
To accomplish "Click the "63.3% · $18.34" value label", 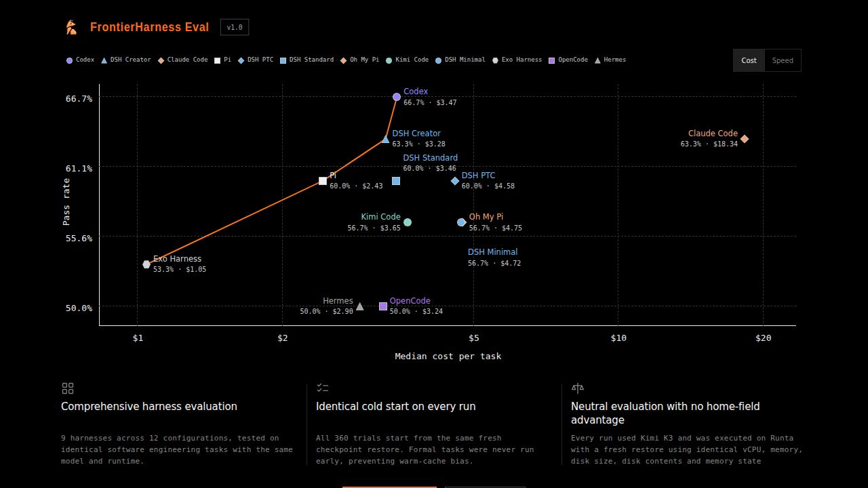I will pos(709,144).
